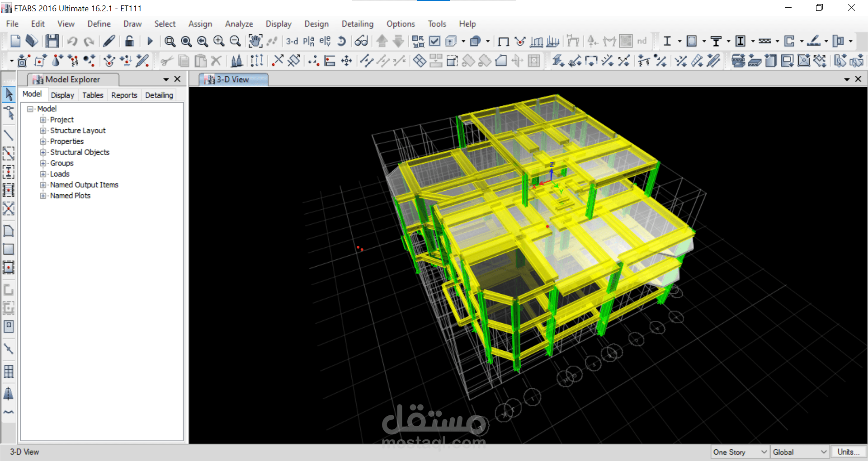
Task: Select the 'Named Output Items' tree label
Action: point(84,185)
